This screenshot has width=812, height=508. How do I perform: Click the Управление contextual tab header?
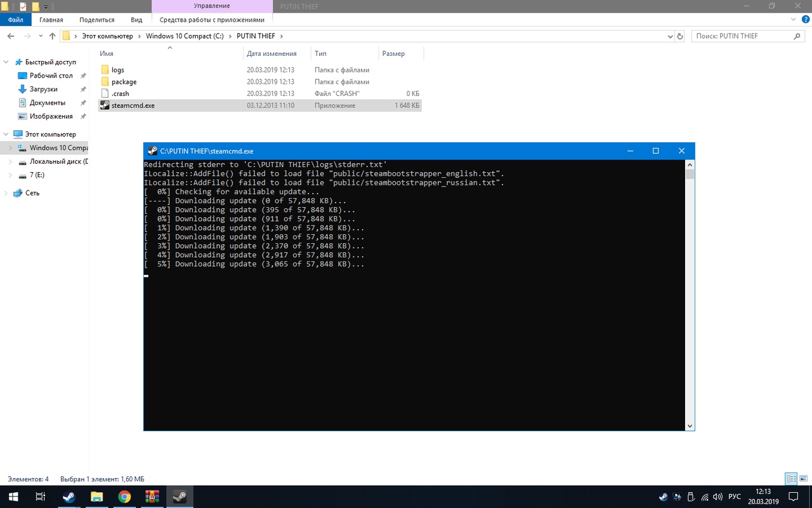tap(212, 6)
